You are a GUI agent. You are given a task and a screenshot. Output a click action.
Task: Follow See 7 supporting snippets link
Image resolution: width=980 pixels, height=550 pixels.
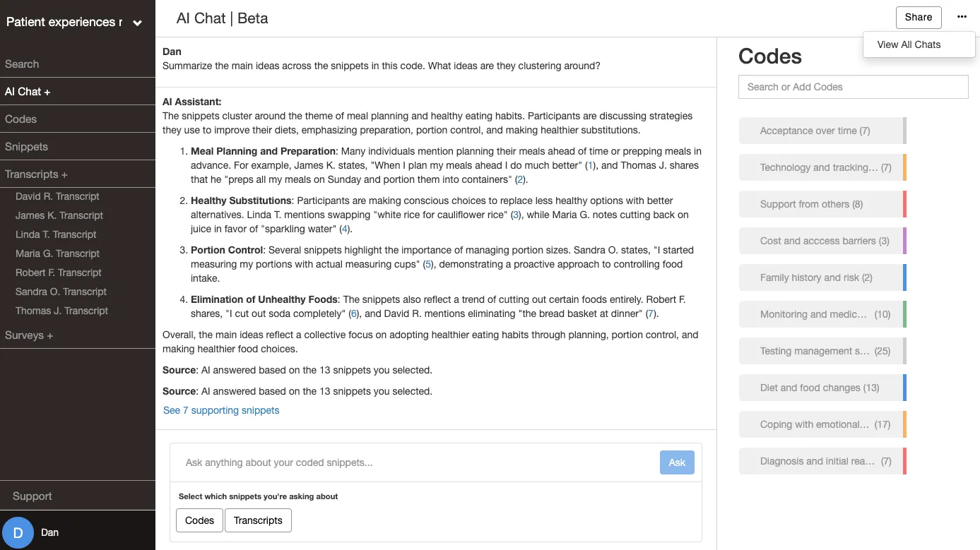pyautogui.click(x=221, y=410)
